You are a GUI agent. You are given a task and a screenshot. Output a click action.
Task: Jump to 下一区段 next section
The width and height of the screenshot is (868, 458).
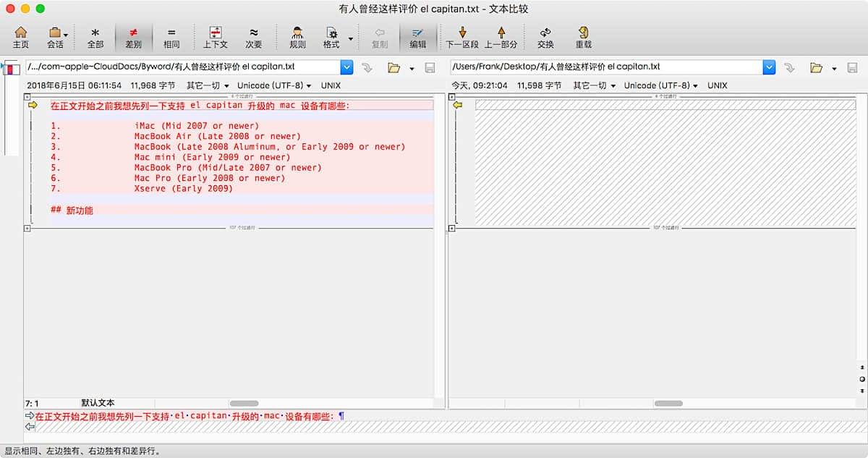click(462, 38)
